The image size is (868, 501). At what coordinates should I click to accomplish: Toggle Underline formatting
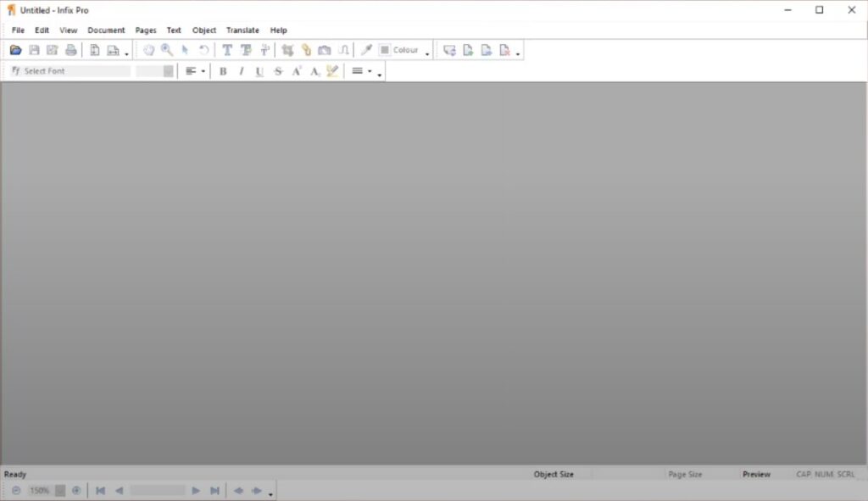(x=259, y=71)
